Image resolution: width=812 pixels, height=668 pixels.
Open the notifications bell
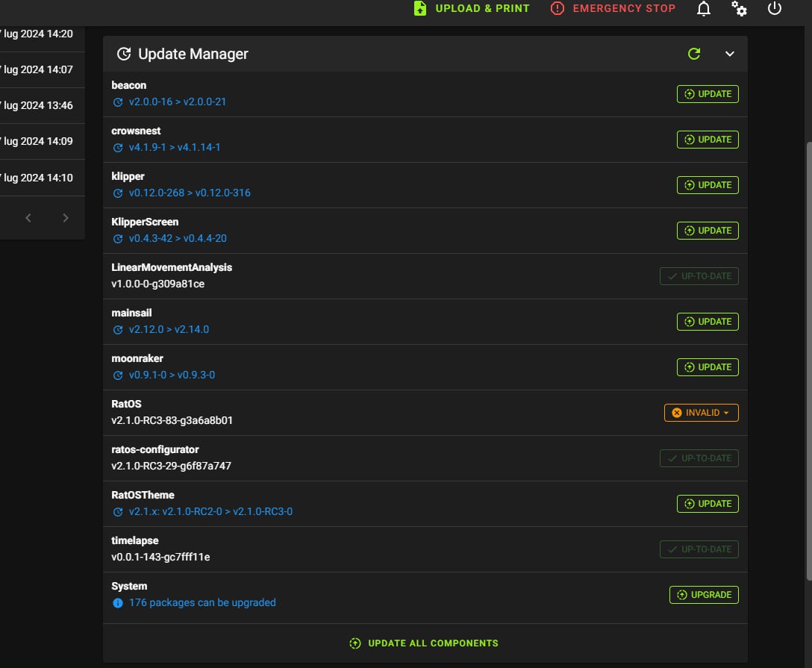(x=703, y=8)
